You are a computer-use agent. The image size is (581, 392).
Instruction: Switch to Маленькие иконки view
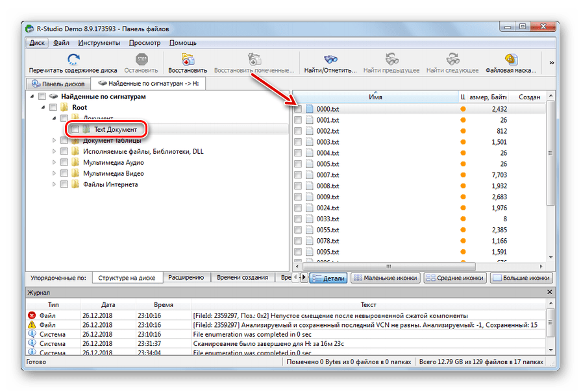click(386, 278)
